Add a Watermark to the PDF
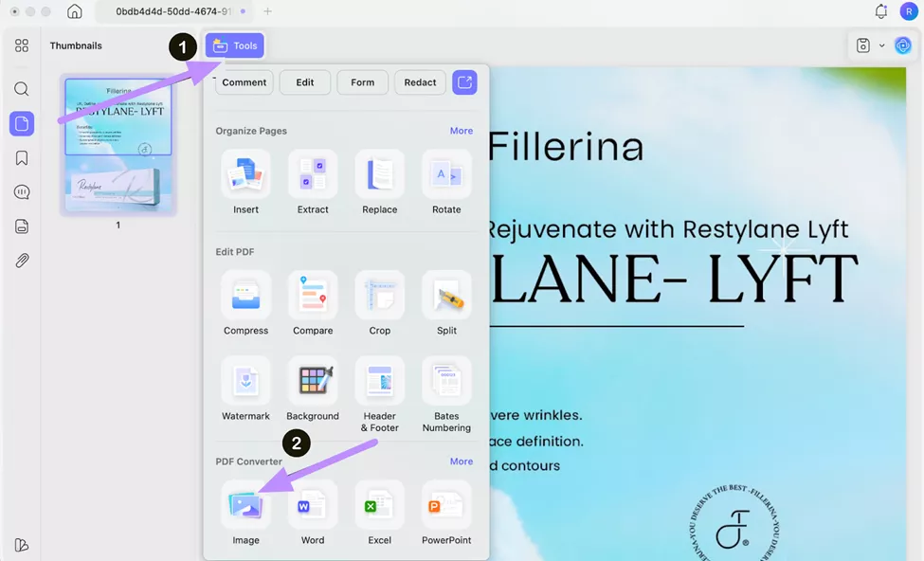Image resolution: width=924 pixels, height=561 pixels. coord(245,382)
